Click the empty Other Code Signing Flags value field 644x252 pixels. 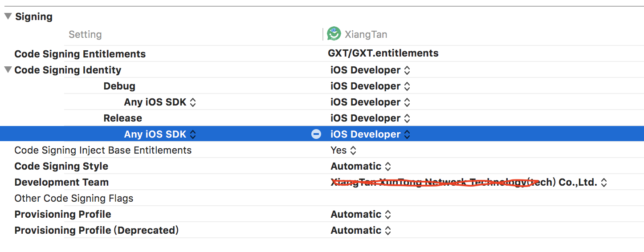click(x=483, y=198)
